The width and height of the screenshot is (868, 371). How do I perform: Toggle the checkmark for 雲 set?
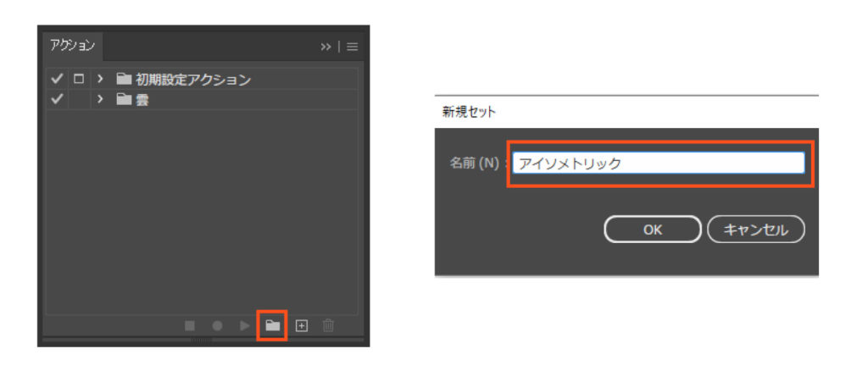point(57,100)
